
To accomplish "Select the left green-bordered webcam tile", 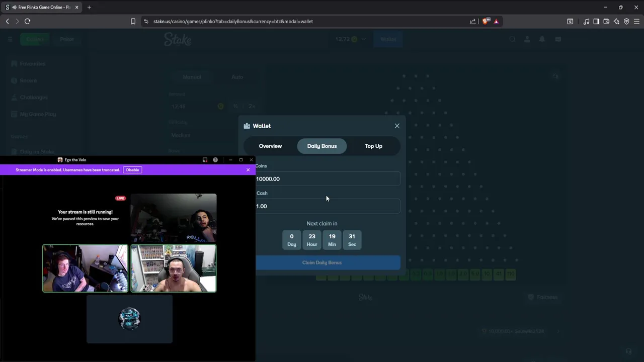I will click(x=85, y=268).
